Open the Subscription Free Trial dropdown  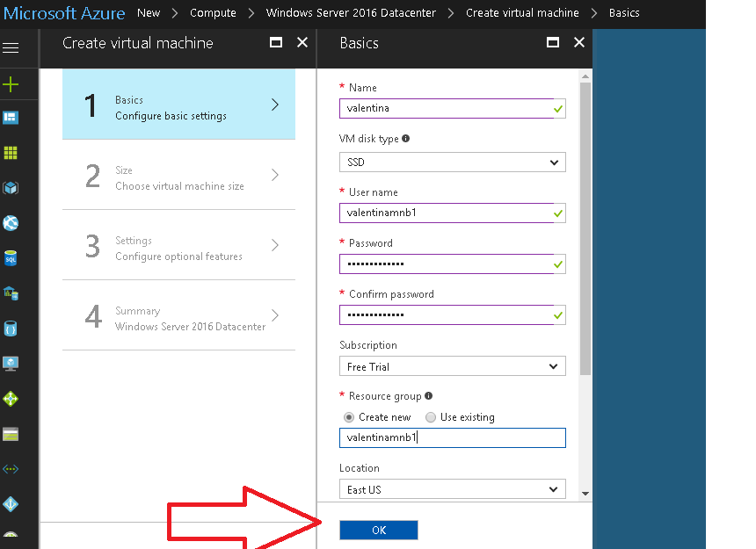[x=452, y=366]
